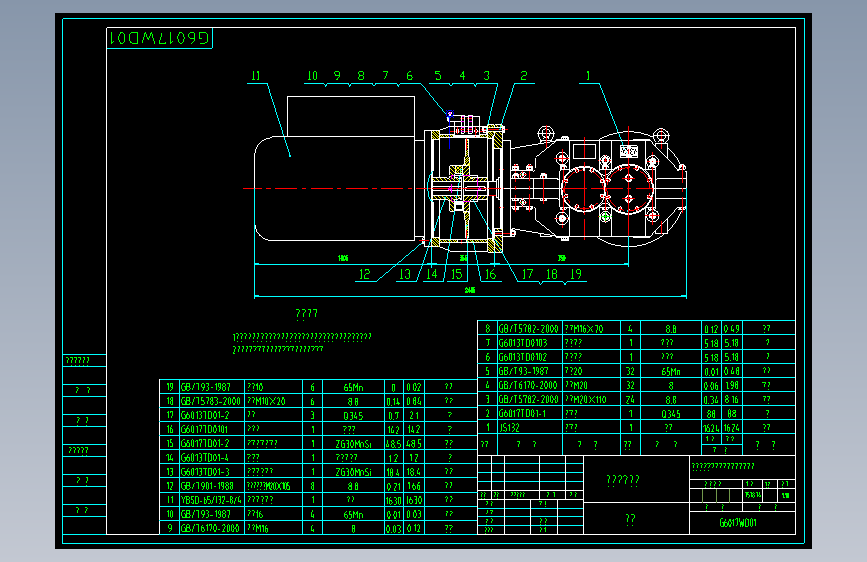Image resolution: width=867 pixels, height=562 pixels.
Task: Select part callout number 9 above the assembly
Action: 337,75
